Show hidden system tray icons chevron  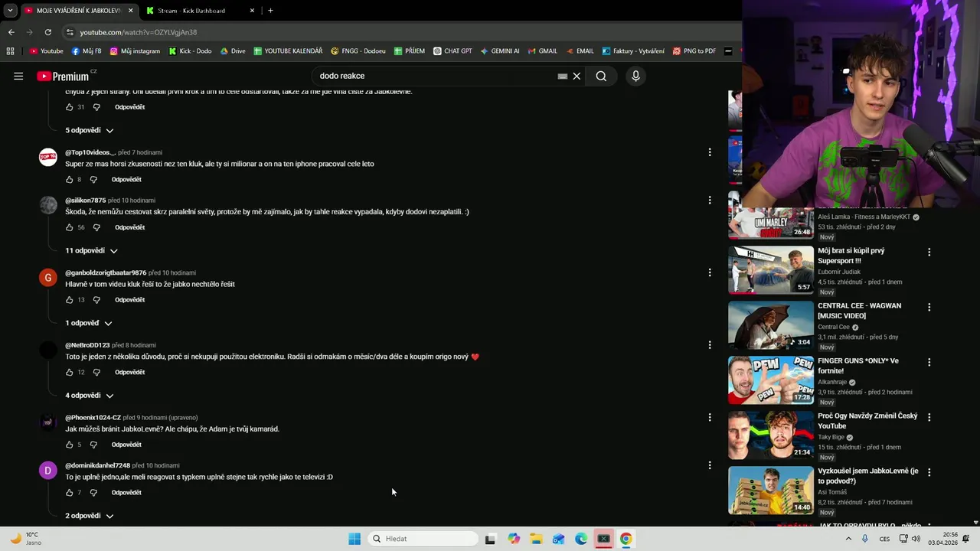tap(848, 539)
